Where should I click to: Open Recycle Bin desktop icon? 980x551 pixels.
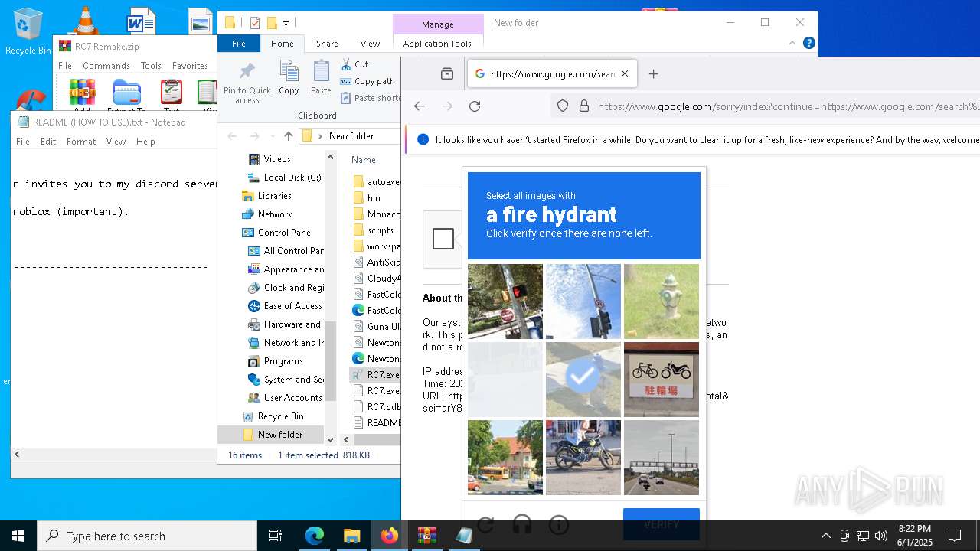click(28, 31)
